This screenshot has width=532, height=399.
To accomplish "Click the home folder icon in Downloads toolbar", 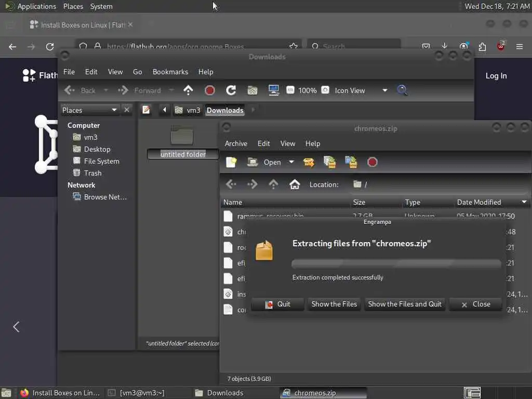I will [252, 90].
